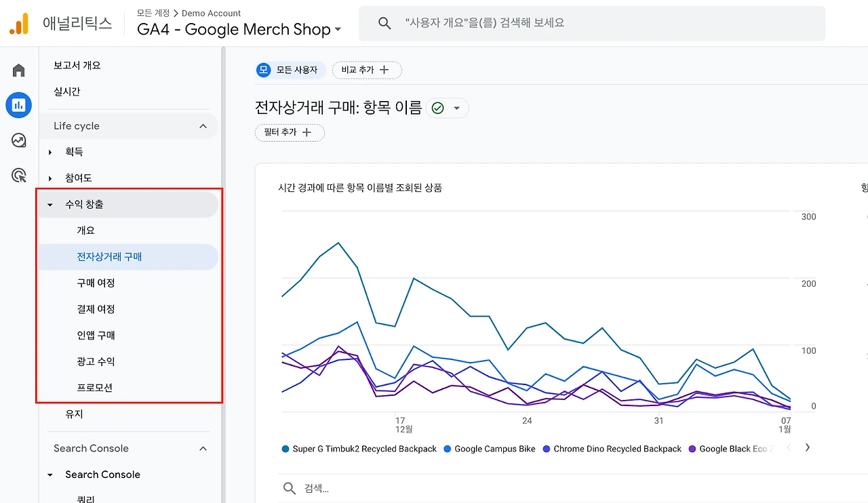Expand the 참여도 tree arrow
Viewport: 868px width, 503px height.
pos(50,178)
